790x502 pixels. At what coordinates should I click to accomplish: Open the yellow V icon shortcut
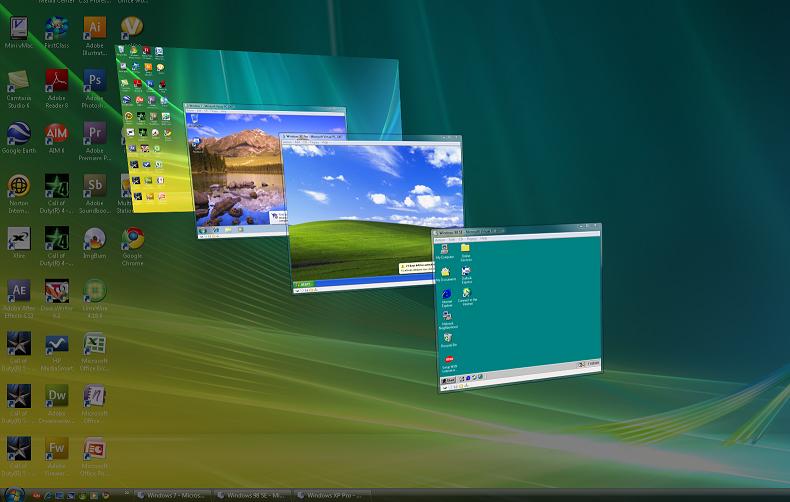coord(132,26)
